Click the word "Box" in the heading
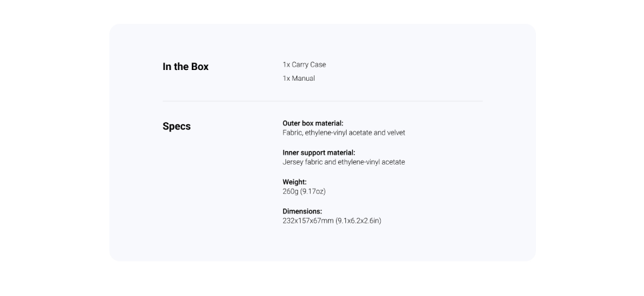The width and height of the screenshot is (644, 296). (x=199, y=67)
